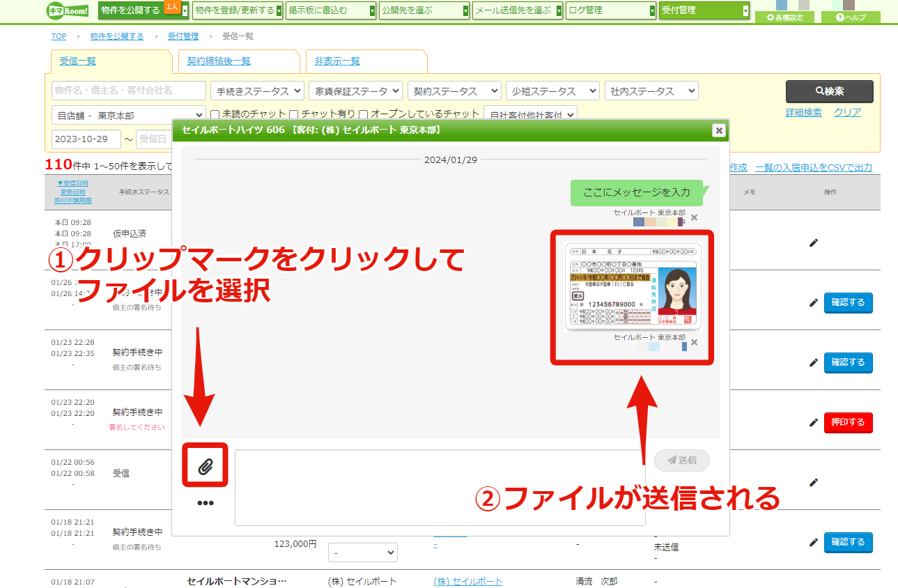Click pencil edit icon for 01/22 受信 row
The width and height of the screenshot is (898, 588).
pos(813,482)
